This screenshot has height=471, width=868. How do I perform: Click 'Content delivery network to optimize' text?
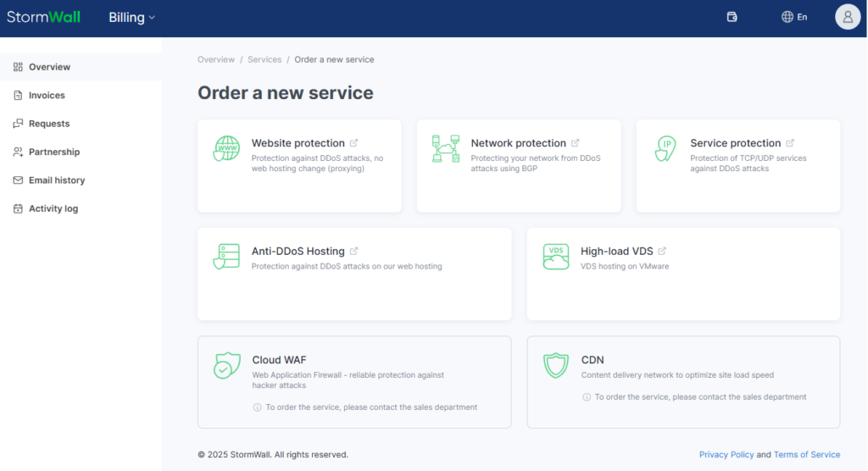(x=677, y=374)
